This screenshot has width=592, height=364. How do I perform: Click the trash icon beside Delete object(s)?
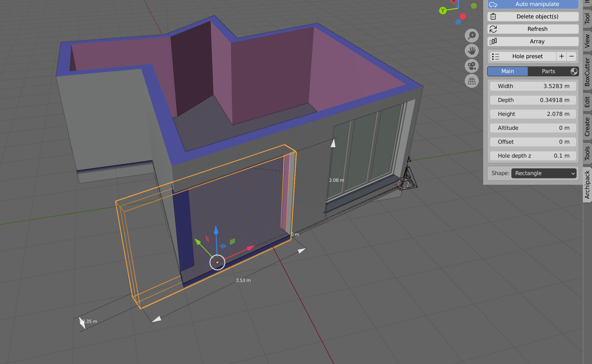(x=493, y=16)
